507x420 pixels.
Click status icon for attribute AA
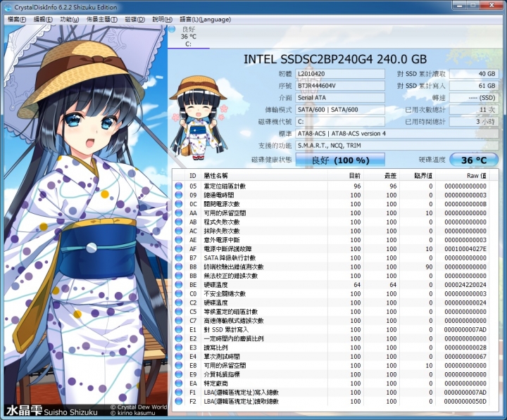pyautogui.click(x=178, y=213)
